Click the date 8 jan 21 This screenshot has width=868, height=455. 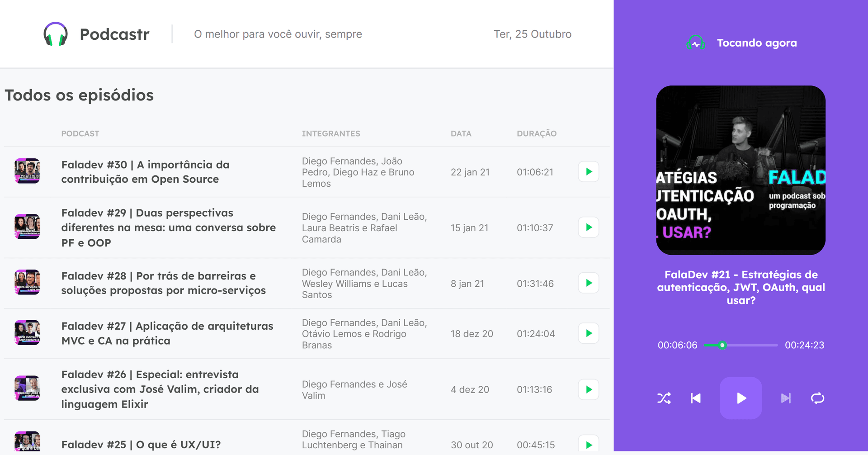pyautogui.click(x=467, y=284)
